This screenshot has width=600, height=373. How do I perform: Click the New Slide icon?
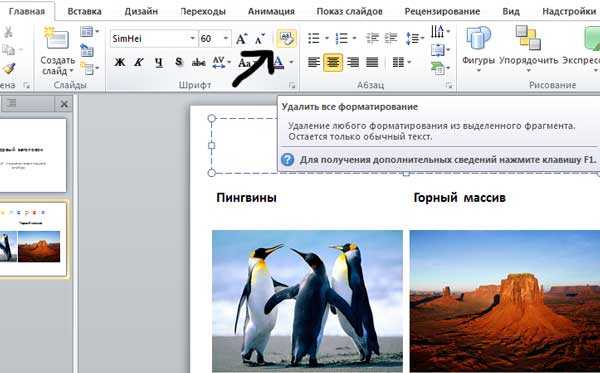[x=57, y=38]
